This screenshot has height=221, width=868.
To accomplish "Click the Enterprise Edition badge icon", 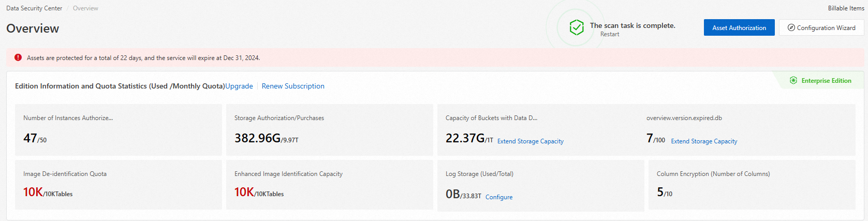I will pos(793,80).
